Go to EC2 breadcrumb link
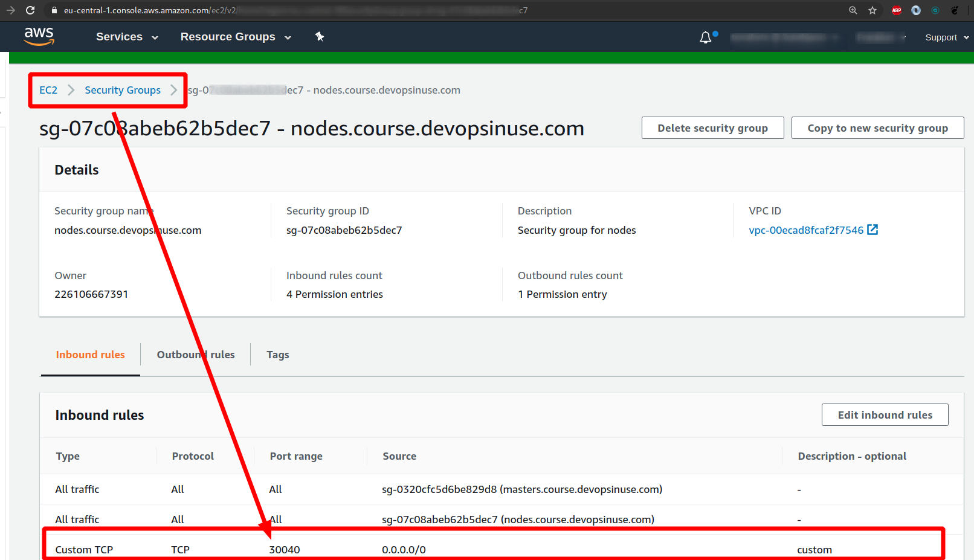 tap(48, 90)
